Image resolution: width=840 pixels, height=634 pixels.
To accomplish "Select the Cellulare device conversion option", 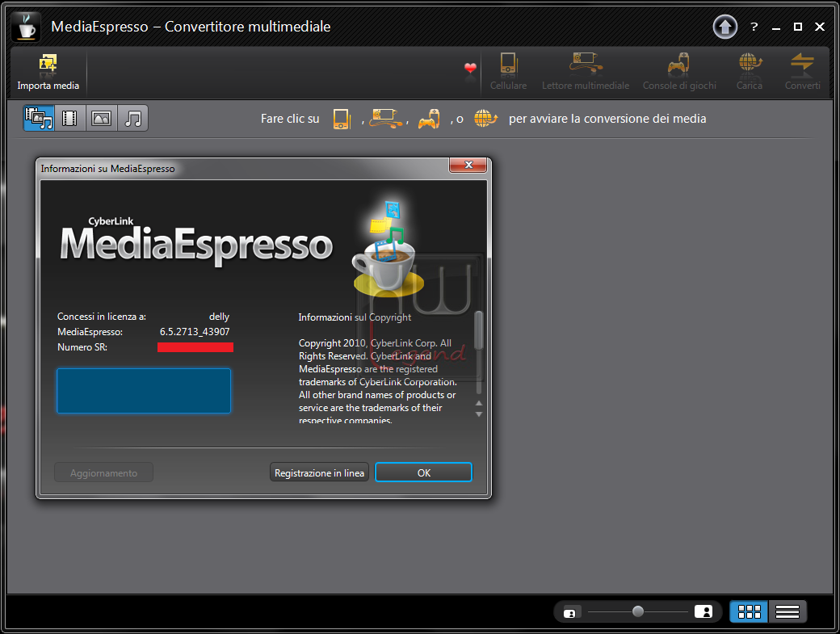I will coord(508,73).
